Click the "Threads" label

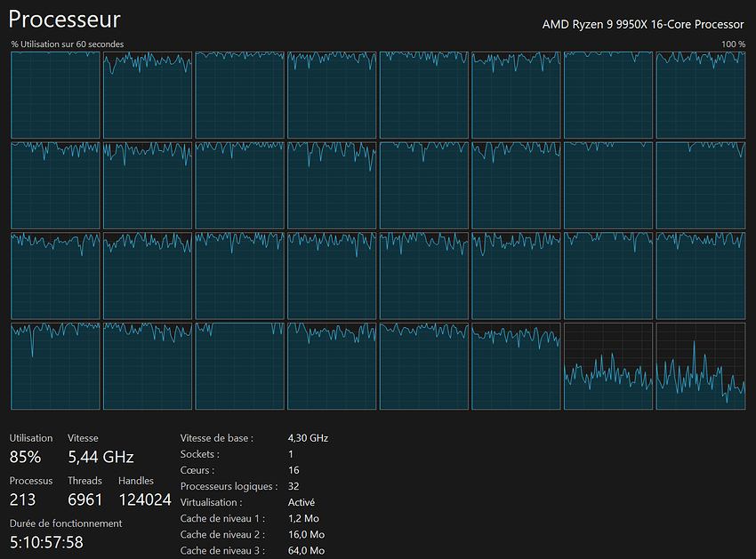(x=84, y=481)
